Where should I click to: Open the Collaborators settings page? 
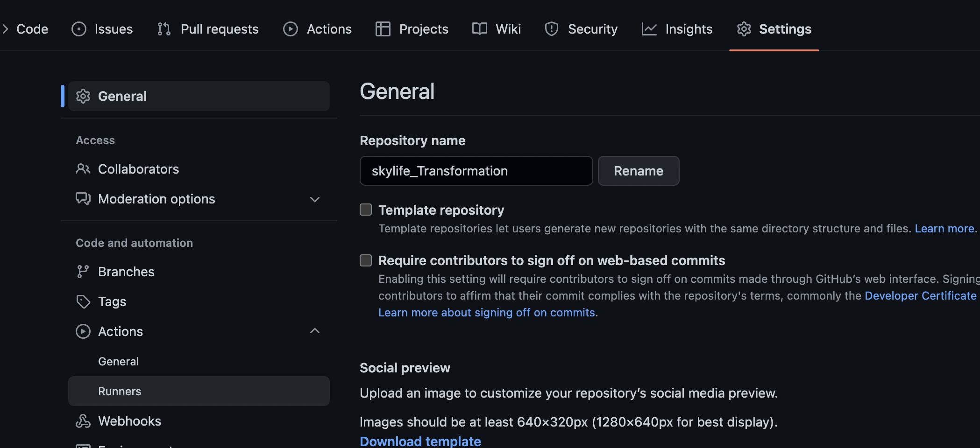[138, 169]
